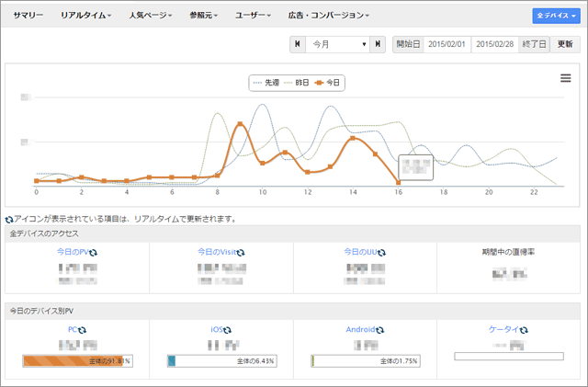This screenshot has height=387, width=588.
Task: Click the refresh icon next to iOS
Action: (227, 330)
